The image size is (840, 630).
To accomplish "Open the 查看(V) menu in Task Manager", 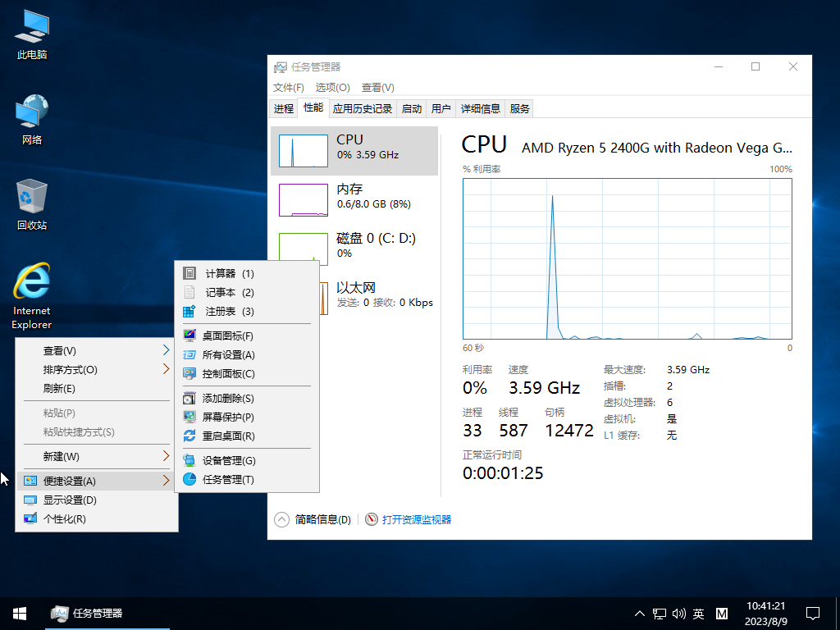I will 377,87.
